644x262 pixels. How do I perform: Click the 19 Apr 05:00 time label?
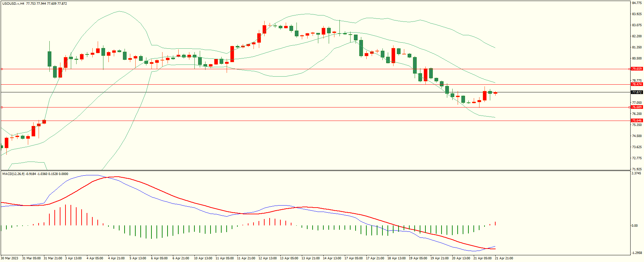[418, 258]
